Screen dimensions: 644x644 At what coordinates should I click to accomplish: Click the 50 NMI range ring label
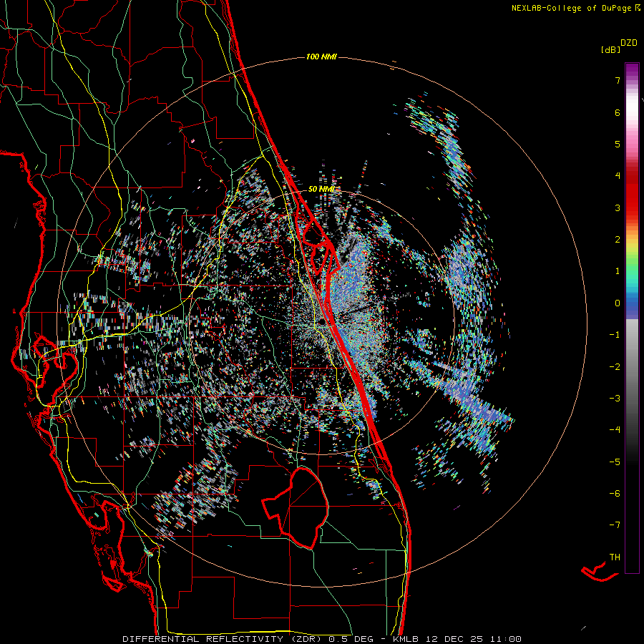(x=321, y=189)
